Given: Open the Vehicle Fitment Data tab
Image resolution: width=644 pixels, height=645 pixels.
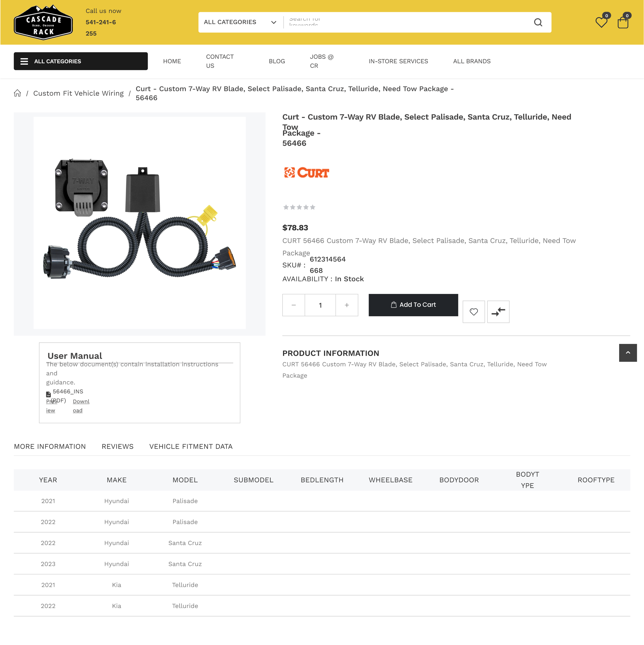Looking at the screenshot, I should (191, 446).
